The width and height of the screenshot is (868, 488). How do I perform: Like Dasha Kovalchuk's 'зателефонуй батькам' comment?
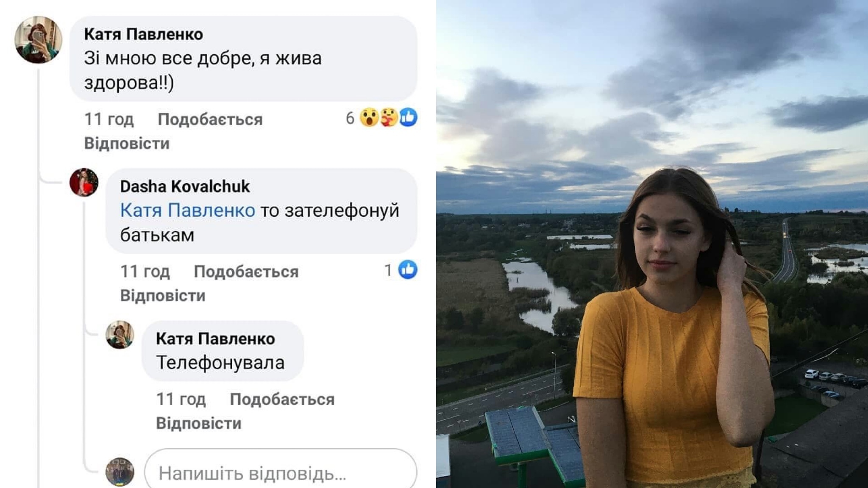tap(246, 272)
